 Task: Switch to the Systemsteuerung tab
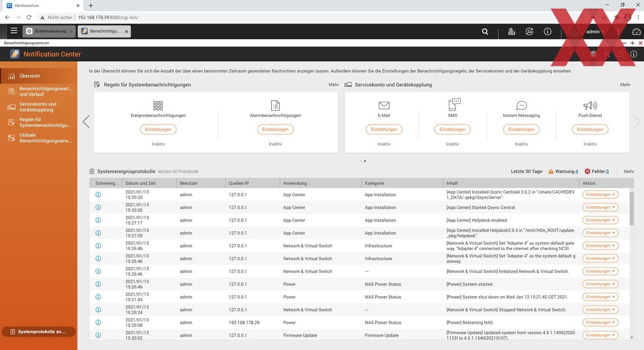point(46,31)
